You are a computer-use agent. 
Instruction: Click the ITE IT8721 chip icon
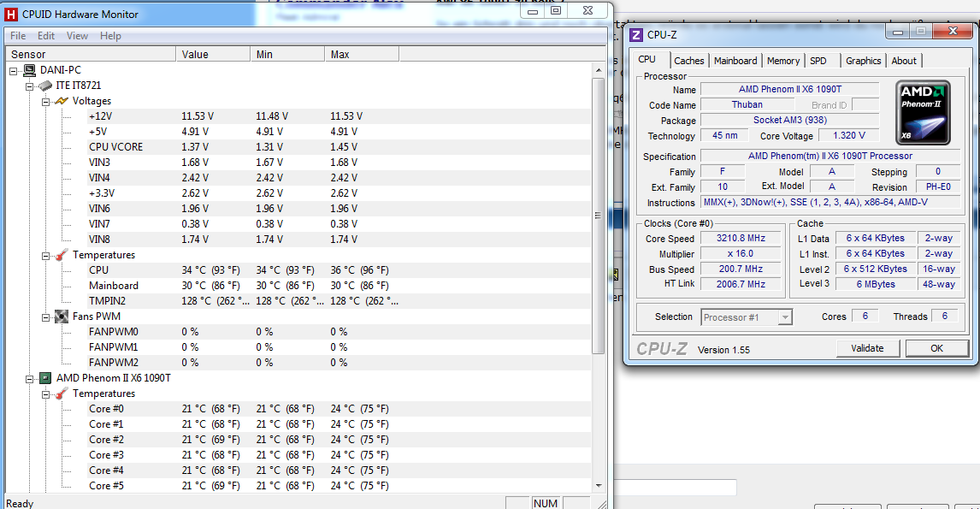pyautogui.click(x=45, y=86)
